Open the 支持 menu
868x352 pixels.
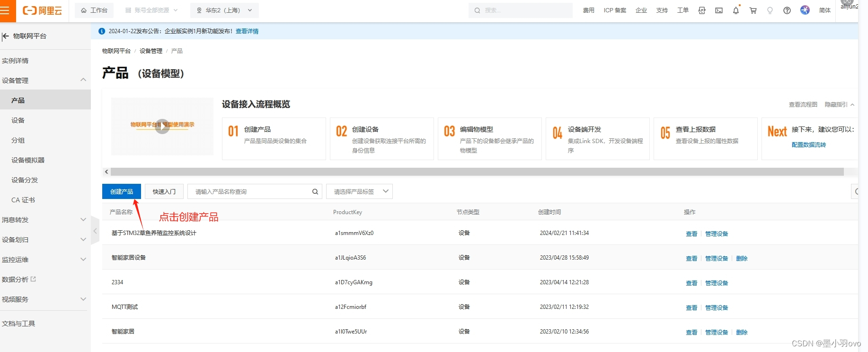662,10
